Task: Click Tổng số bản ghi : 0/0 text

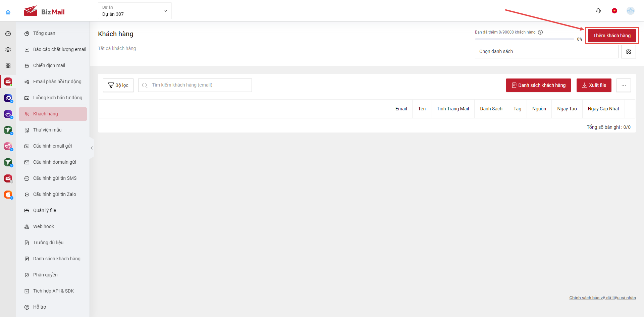Action: (x=608, y=127)
